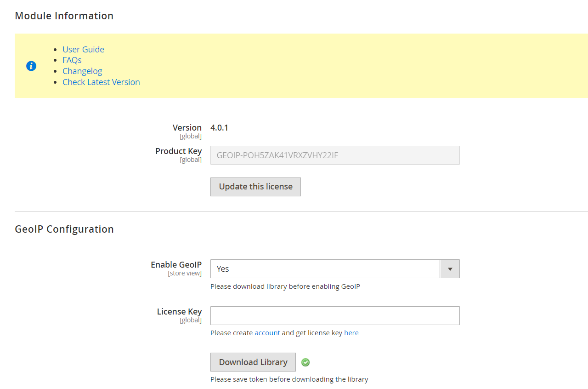Click the Enable GeoIP dropdown arrow
588x389 pixels.
(450, 269)
